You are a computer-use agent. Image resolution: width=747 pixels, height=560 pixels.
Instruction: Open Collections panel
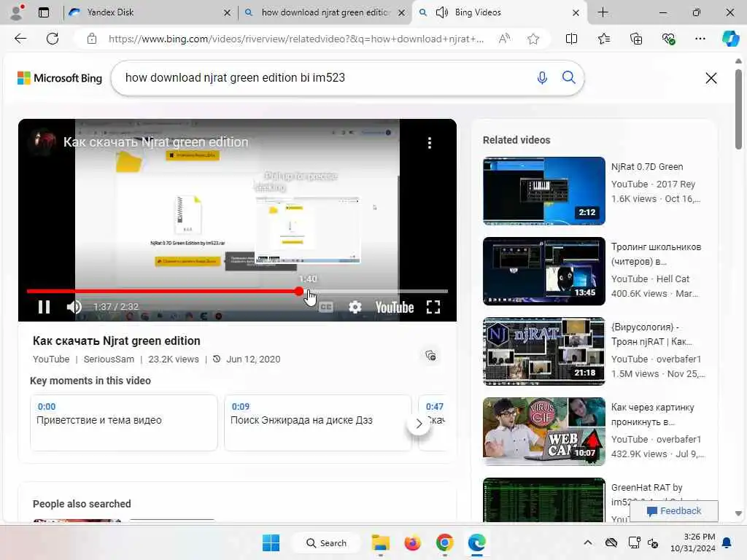636,39
